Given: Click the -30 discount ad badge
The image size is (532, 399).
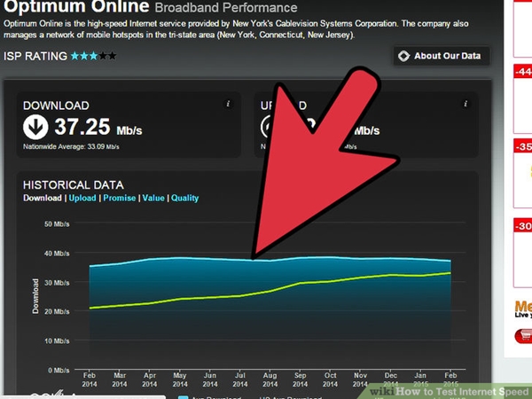Looking at the screenshot, I should [x=523, y=225].
